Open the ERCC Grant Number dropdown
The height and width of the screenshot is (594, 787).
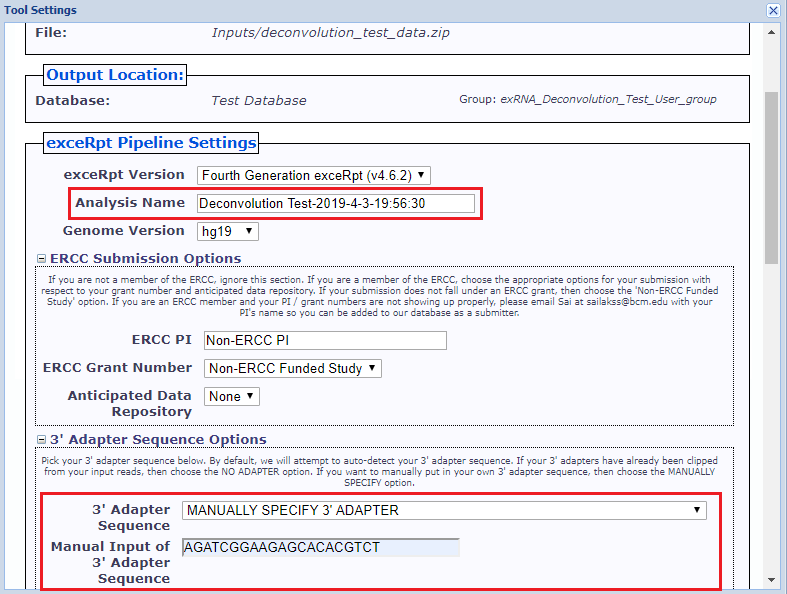(x=292, y=368)
